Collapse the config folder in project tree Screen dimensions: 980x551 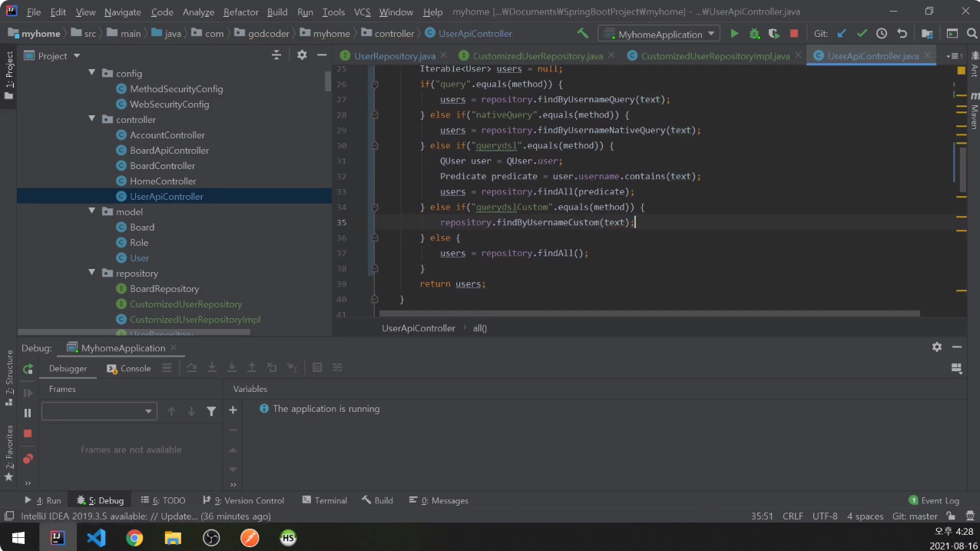click(x=92, y=73)
